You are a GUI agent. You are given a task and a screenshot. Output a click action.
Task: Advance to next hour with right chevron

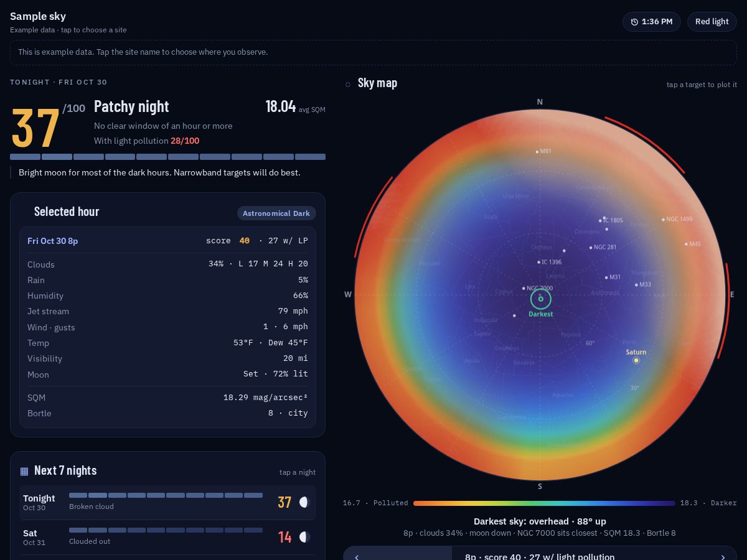pos(723,558)
